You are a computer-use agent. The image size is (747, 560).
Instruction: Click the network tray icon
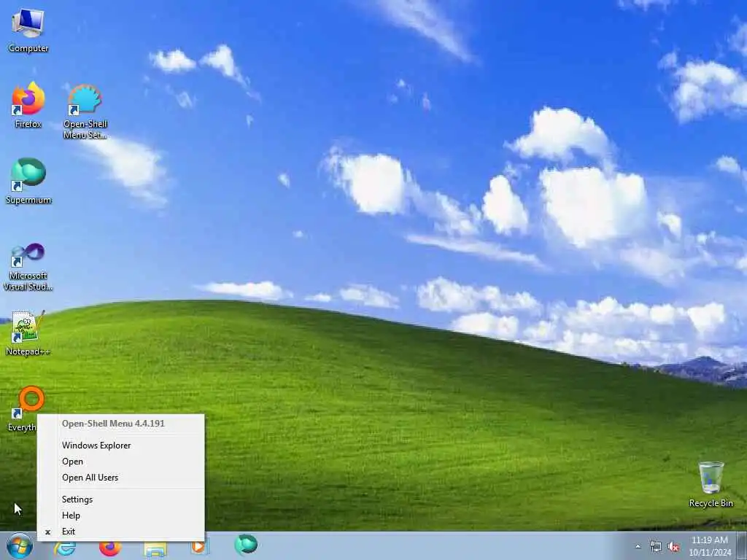point(656,547)
